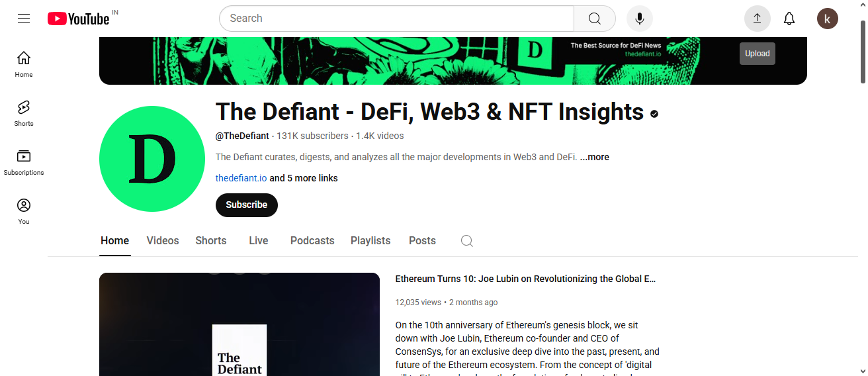This screenshot has height=376, width=868.
Task: Open the account avatar menu
Action: tap(828, 19)
